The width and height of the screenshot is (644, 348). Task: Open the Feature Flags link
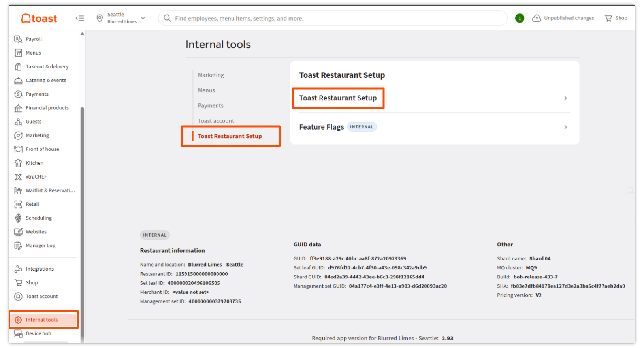(321, 127)
